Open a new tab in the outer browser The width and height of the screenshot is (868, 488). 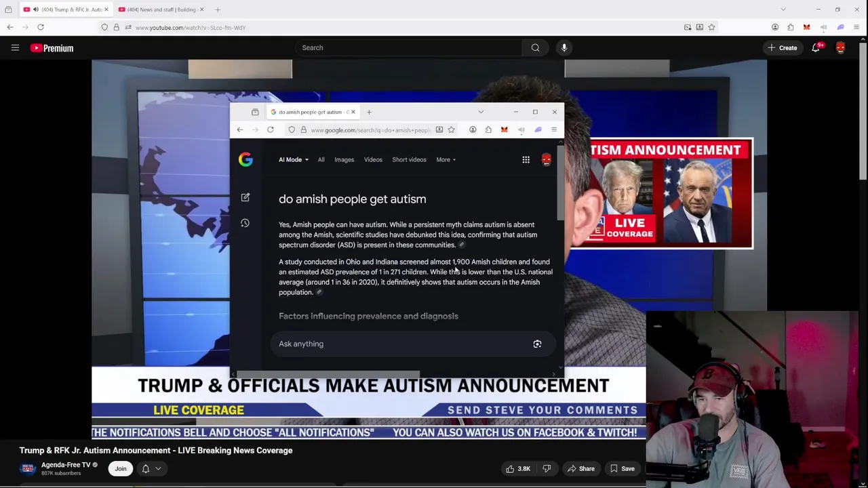point(218,9)
